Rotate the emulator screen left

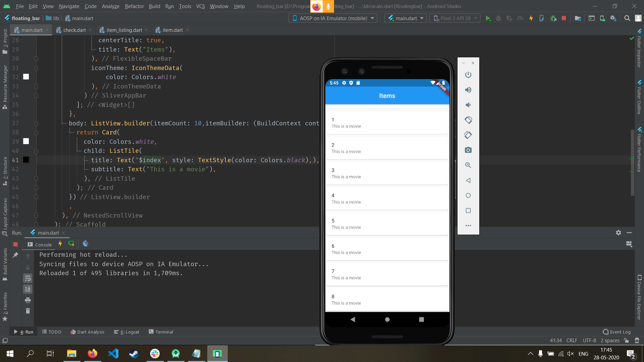pos(468,120)
